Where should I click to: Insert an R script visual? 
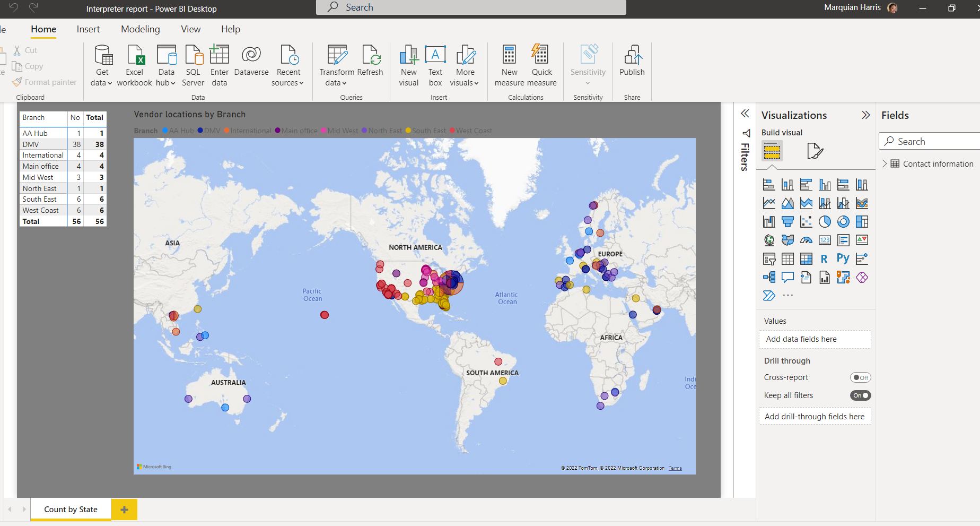[x=825, y=259]
